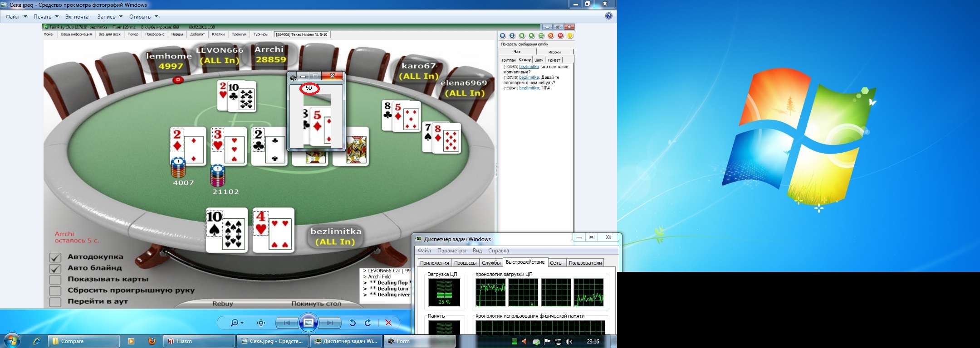Open Photo Viewer help question mark icon
The width and height of the screenshot is (980, 348).
click(x=609, y=16)
